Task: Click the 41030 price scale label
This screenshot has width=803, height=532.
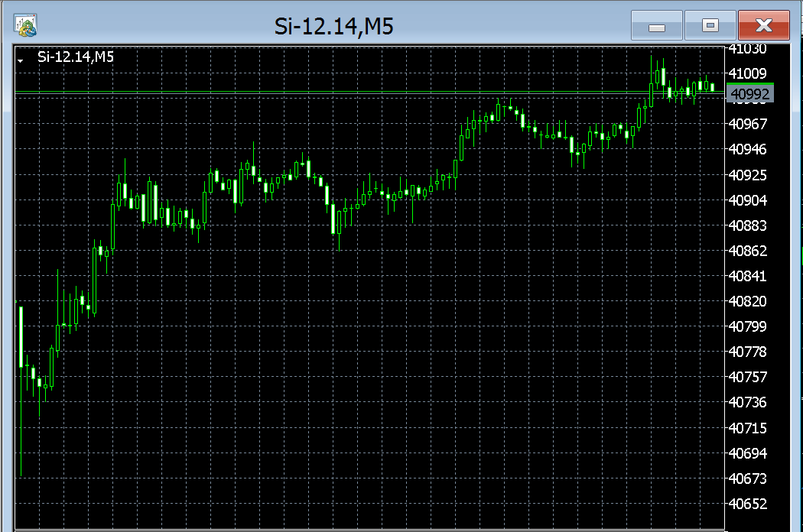Action: (749, 49)
